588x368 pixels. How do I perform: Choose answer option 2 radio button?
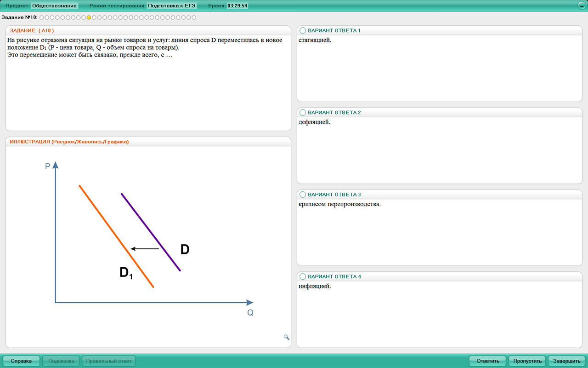[302, 113]
